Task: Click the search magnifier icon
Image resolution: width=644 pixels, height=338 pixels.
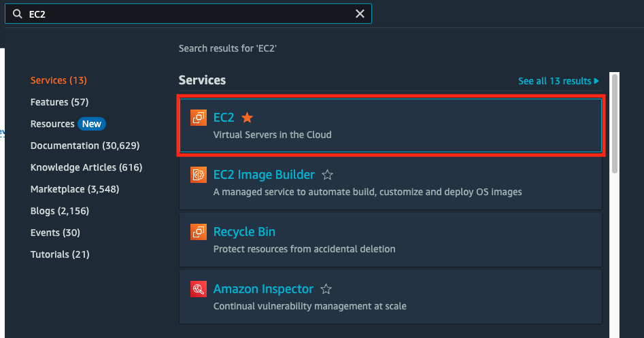Action: pos(17,14)
